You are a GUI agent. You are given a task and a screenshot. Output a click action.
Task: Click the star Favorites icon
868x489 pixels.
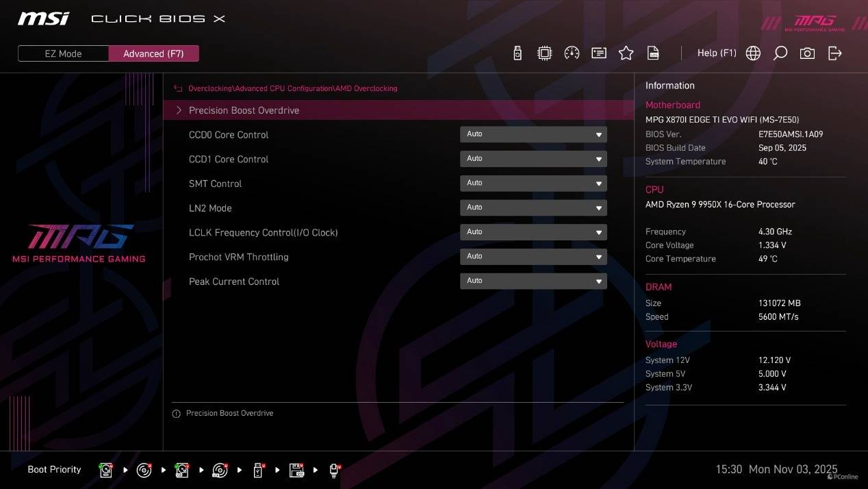click(626, 53)
